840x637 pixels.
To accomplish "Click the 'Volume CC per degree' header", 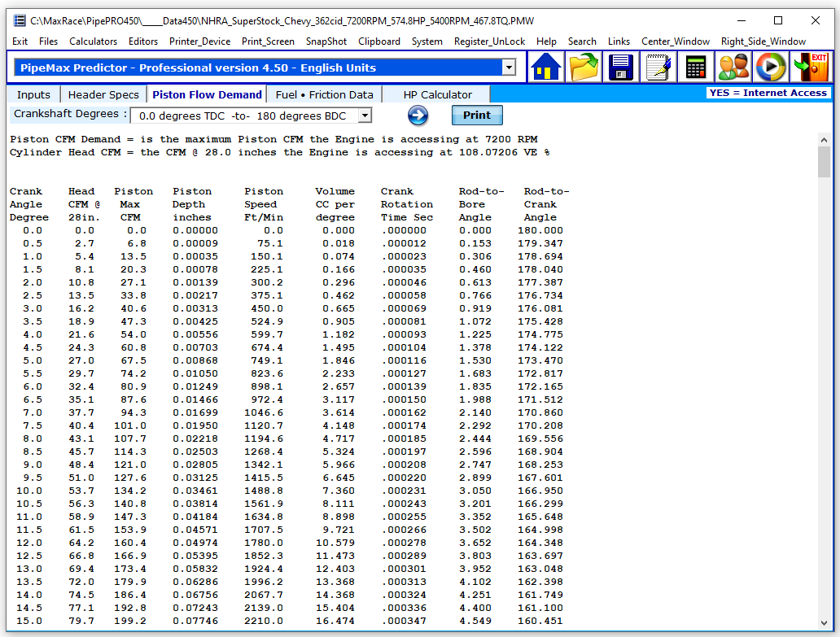I will point(335,204).
